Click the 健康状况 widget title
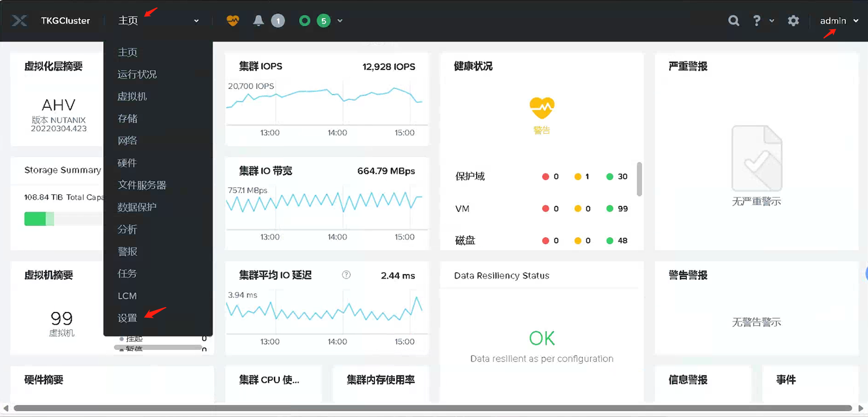This screenshot has width=868, height=417. pos(473,67)
